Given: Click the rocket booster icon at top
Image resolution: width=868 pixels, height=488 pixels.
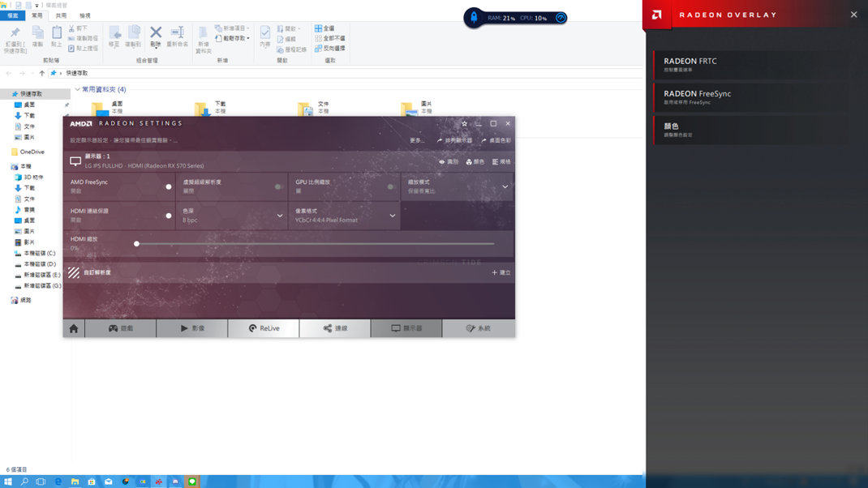Looking at the screenshot, I should tap(474, 17).
